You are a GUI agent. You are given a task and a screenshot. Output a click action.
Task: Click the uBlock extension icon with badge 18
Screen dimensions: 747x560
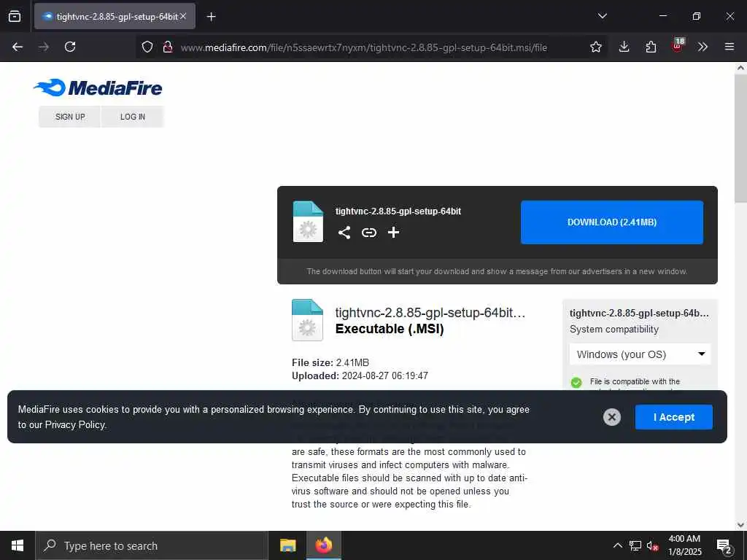tap(678, 46)
